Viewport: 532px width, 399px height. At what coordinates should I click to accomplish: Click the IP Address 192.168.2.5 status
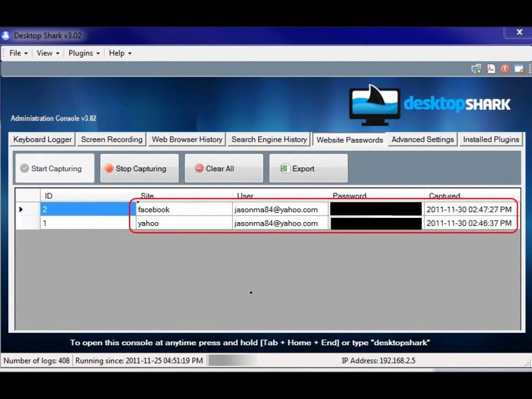pos(378,360)
